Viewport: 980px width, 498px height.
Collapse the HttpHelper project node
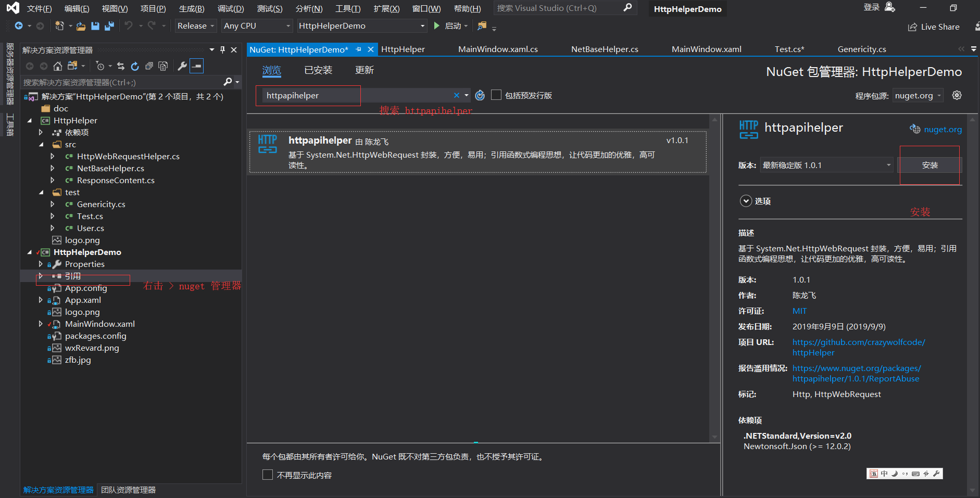30,120
